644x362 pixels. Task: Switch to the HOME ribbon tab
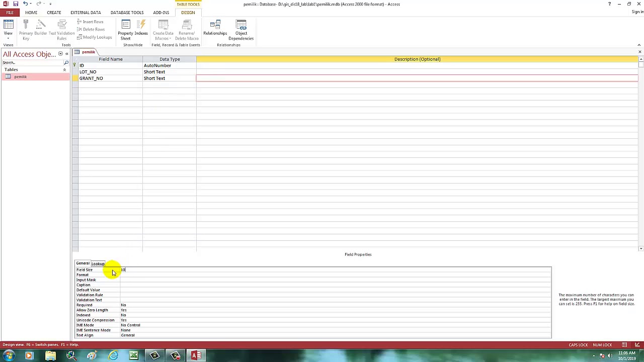point(31,13)
